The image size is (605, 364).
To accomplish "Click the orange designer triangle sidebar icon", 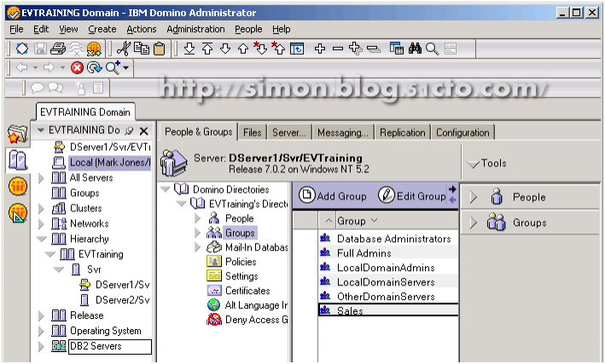I will point(18,214).
